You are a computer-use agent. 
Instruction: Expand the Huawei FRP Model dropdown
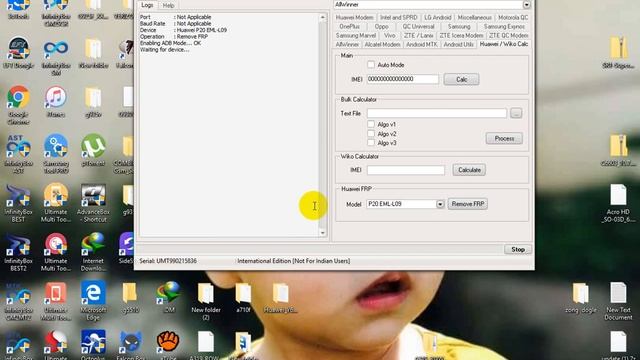click(440, 204)
